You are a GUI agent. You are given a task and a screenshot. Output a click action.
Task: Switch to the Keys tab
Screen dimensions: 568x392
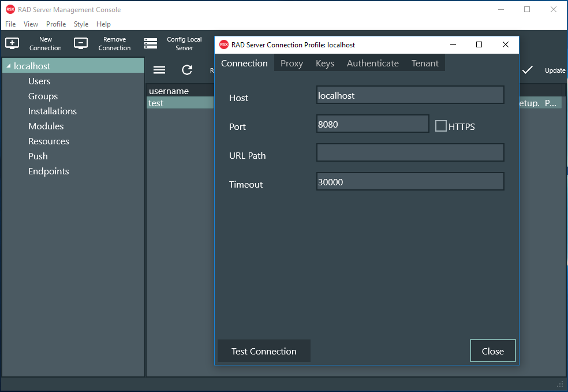coord(325,63)
